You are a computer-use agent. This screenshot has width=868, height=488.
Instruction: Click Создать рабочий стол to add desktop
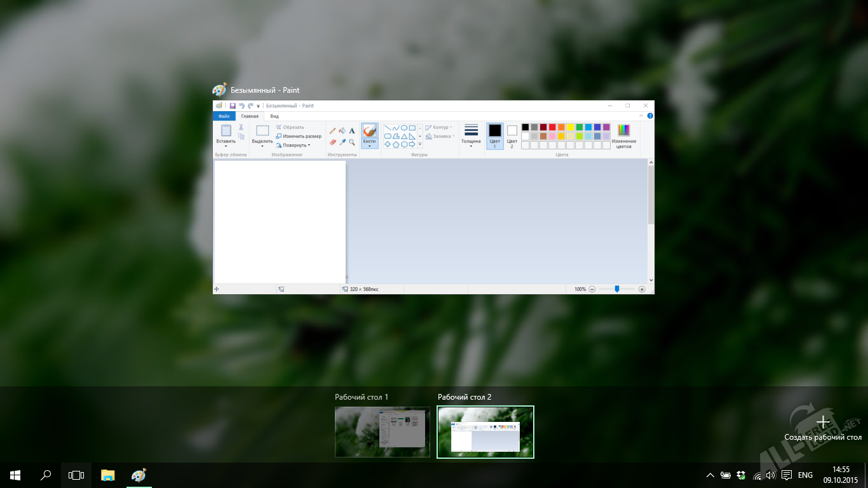pos(822,426)
